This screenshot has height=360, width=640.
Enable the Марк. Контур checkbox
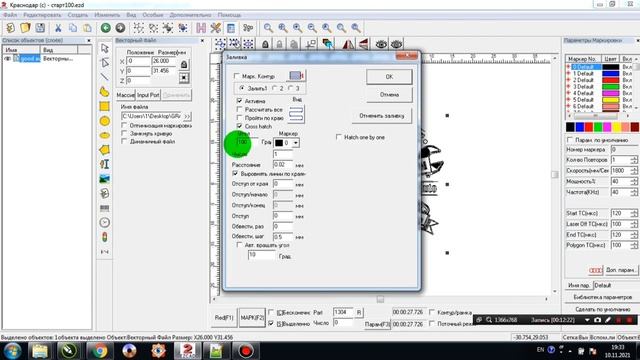point(236,76)
